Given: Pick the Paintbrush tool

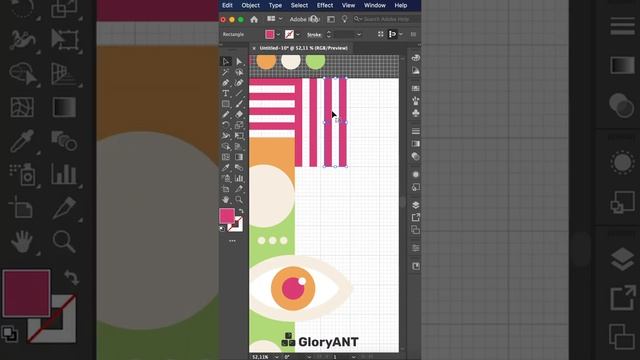Looking at the screenshot, I should (x=239, y=104).
